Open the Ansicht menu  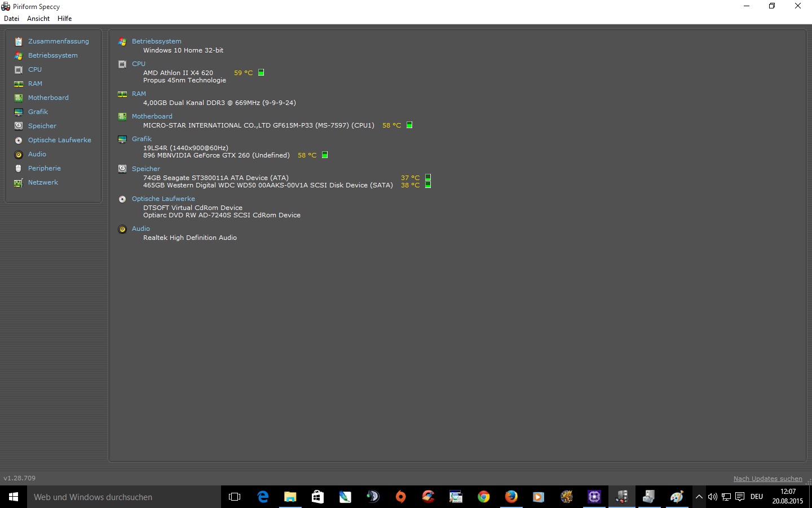(x=38, y=19)
